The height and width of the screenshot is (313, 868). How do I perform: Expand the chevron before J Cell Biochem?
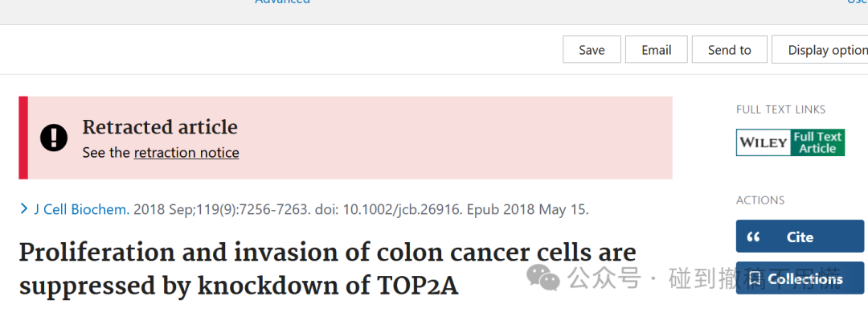tap(24, 209)
